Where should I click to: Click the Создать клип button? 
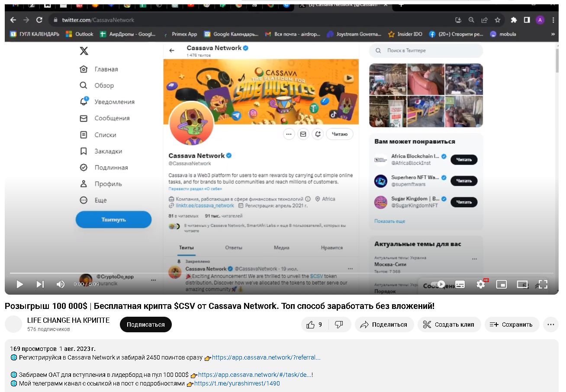449,325
